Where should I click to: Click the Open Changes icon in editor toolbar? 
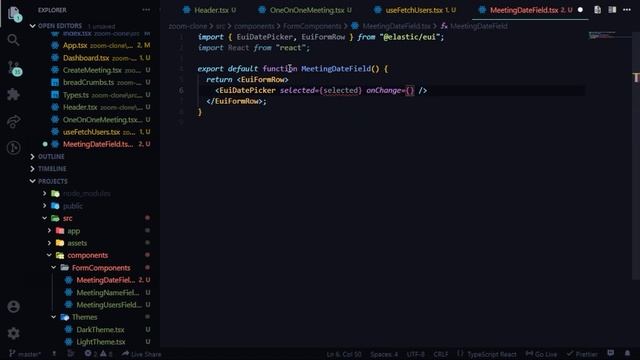(x=597, y=10)
